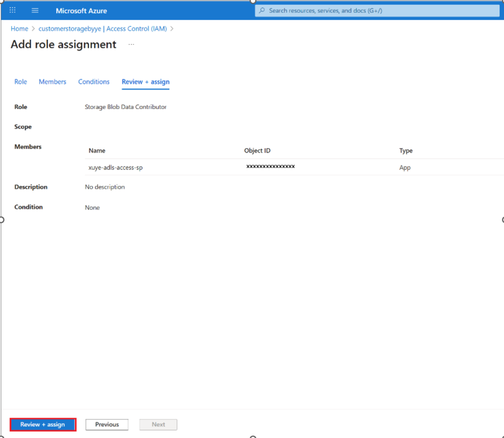
Task: Click the Storage Blob Data Contributor role text
Action: pos(126,107)
